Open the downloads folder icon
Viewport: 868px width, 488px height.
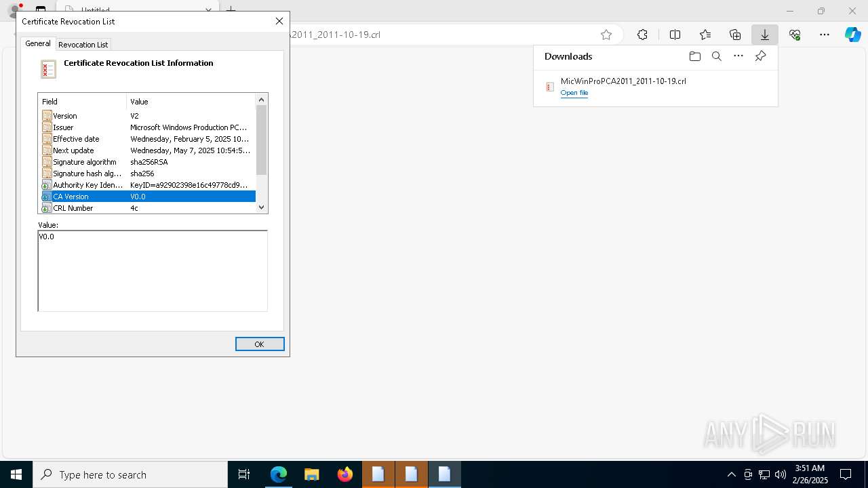[694, 56]
